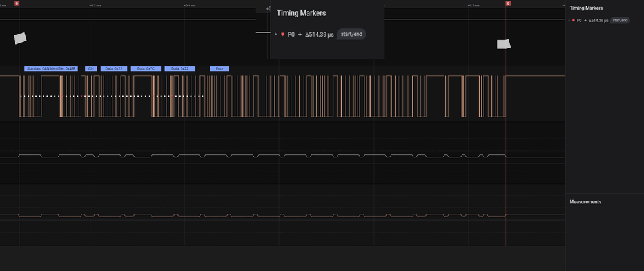Click the red marker icon in the right sidebar
This screenshot has height=271, width=644.
573,21
